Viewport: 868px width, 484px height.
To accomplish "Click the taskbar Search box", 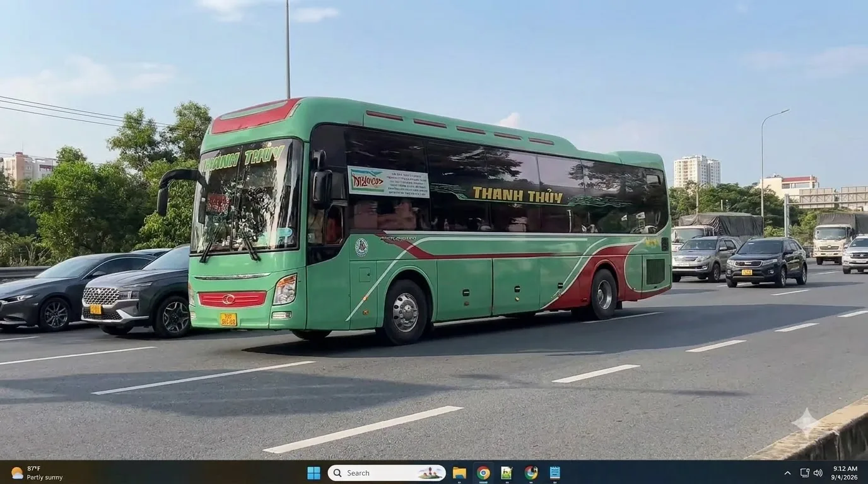I will [x=387, y=473].
